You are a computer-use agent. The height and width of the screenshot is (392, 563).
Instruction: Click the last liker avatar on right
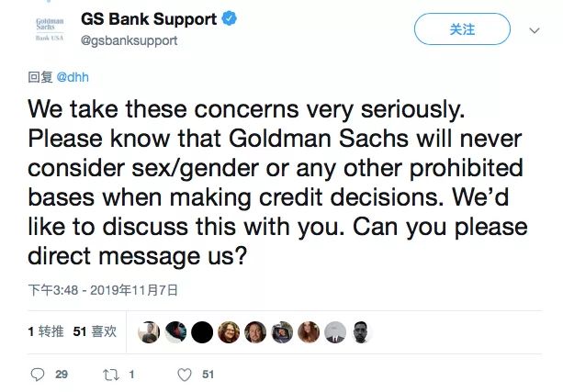point(362,332)
